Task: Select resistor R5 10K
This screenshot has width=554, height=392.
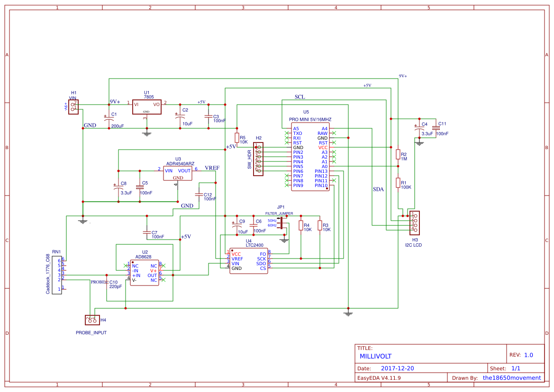Action: pos(237,138)
